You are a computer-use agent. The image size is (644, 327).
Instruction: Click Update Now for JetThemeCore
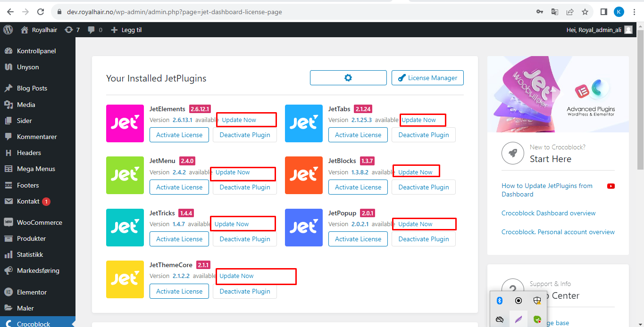[x=236, y=276]
